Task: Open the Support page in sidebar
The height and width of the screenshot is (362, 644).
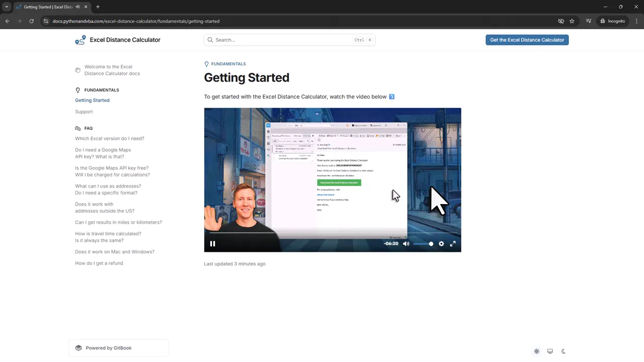Action: tap(84, 112)
